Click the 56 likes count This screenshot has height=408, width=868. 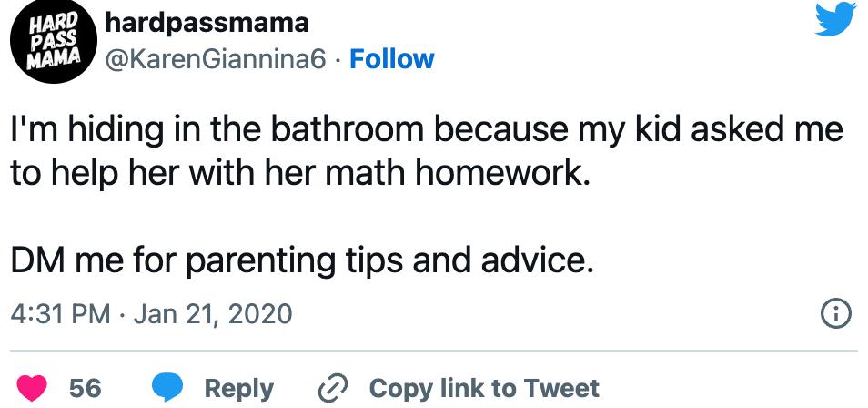tap(85, 387)
